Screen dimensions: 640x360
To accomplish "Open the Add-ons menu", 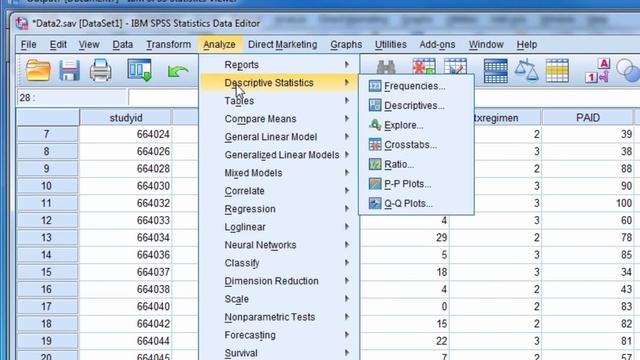I will 437,44.
